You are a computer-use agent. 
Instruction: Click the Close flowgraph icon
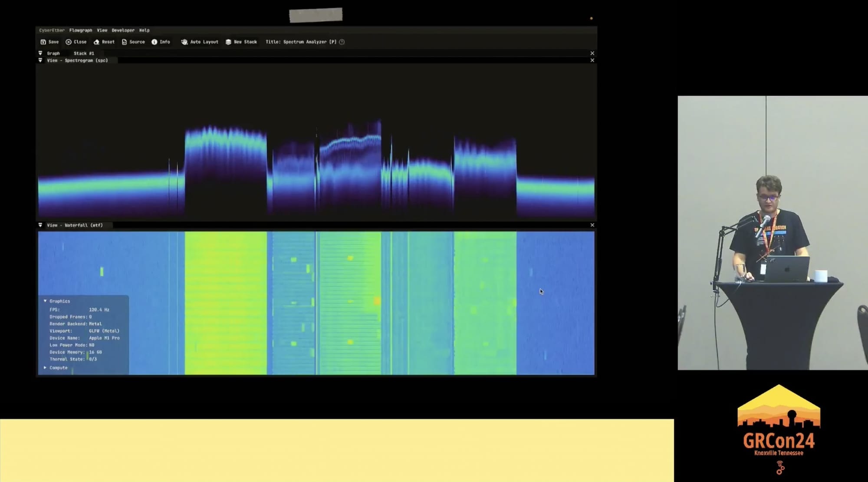(x=69, y=42)
